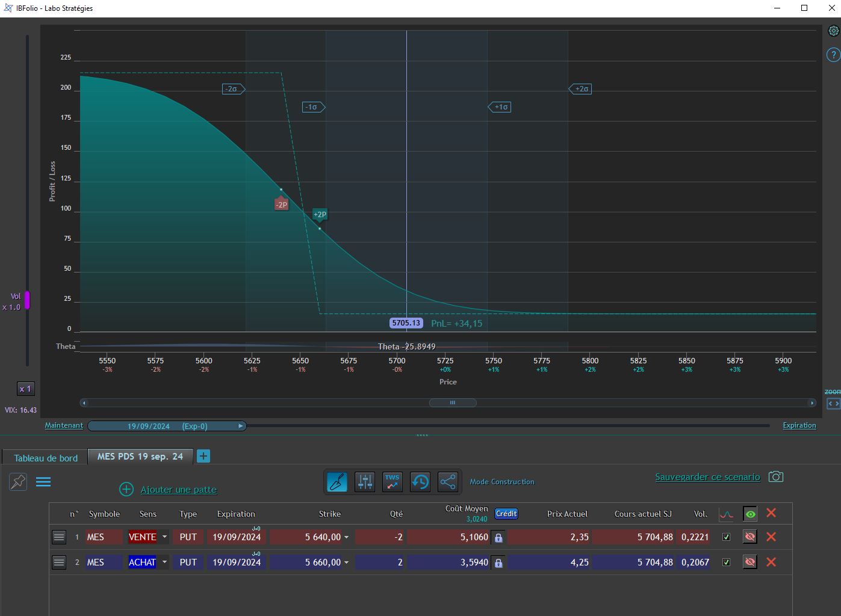Open the chart settings gear icon
841x616 pixels.
coord(834,31)
